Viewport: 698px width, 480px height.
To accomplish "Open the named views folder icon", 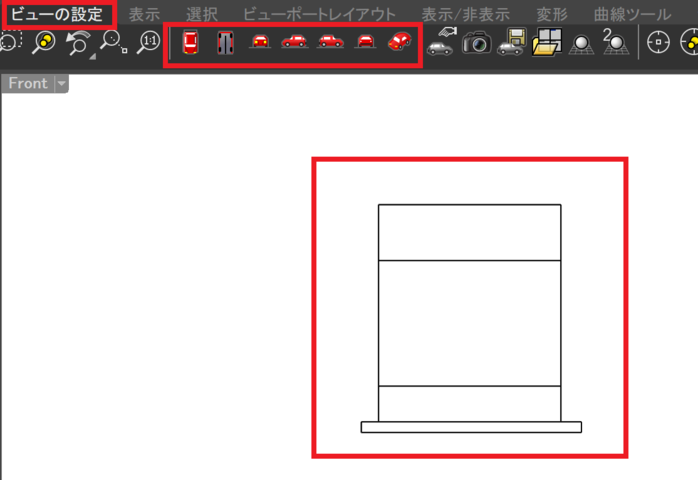I will [x=547, y=42].
